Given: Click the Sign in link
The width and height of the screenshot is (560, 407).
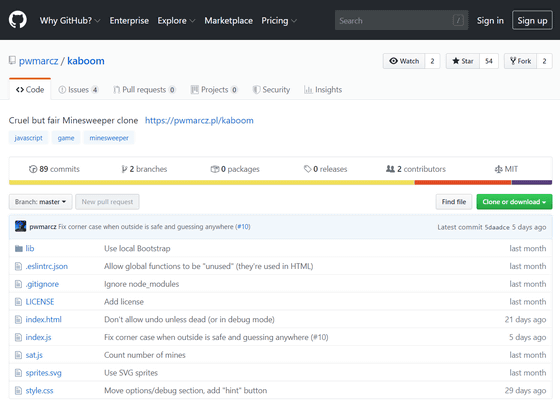Looking at the screenshot, I should tap(490, 21).
